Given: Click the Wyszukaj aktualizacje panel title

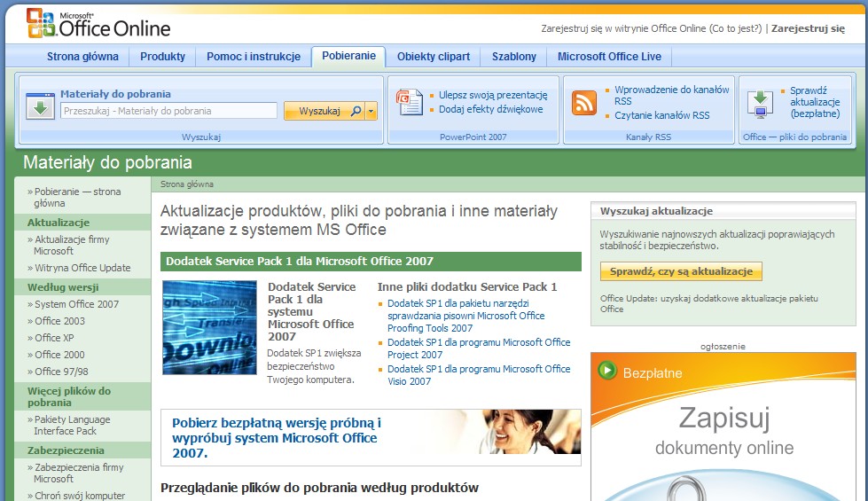Looking at the screenshot, I should click(x=656, y=211).
